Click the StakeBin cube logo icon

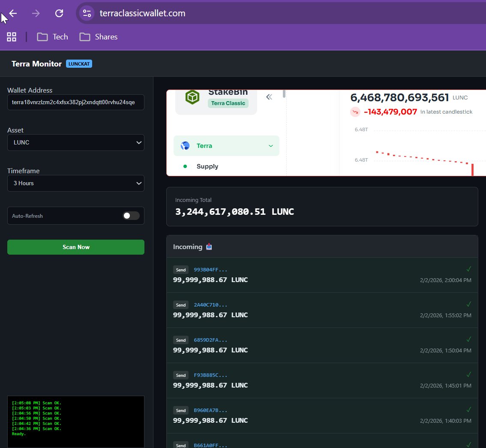[192, 97]
